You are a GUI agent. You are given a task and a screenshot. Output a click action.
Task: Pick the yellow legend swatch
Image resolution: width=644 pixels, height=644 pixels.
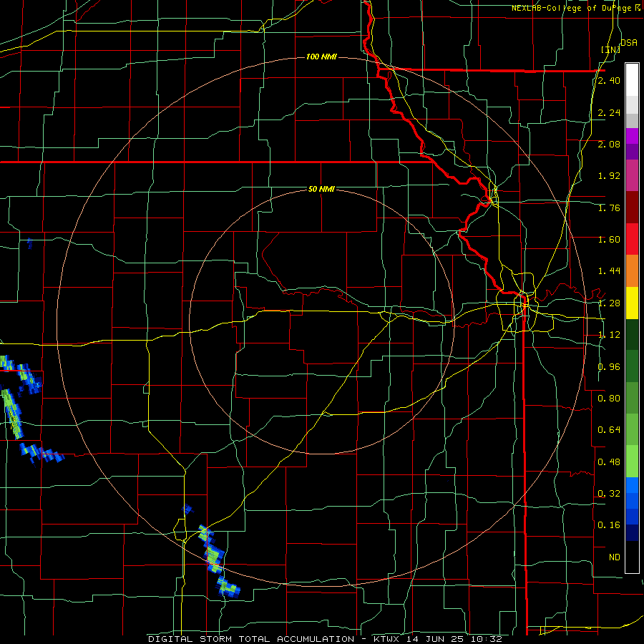pos(632,303)
